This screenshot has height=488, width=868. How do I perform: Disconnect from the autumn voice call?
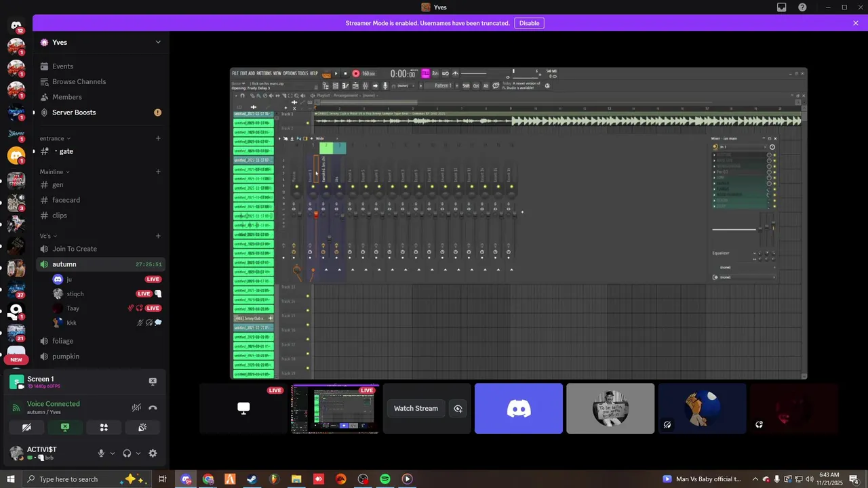pyautogui.click(x=153, y=408)
